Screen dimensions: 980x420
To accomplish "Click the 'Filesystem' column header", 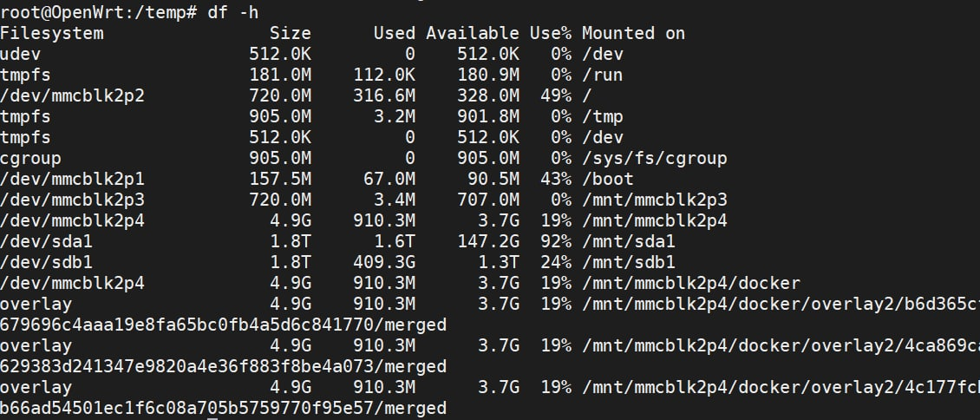I will tap(51, 33).
